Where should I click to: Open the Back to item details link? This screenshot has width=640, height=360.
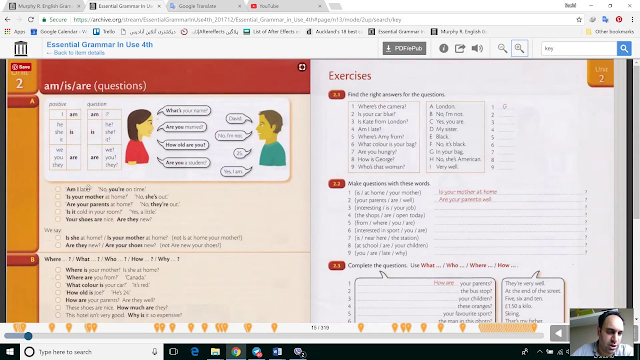76,53
